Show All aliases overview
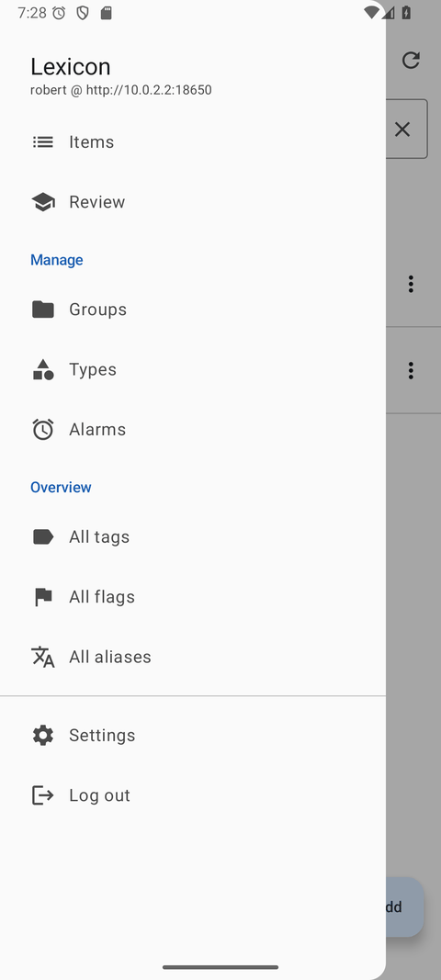 point(193,657)
